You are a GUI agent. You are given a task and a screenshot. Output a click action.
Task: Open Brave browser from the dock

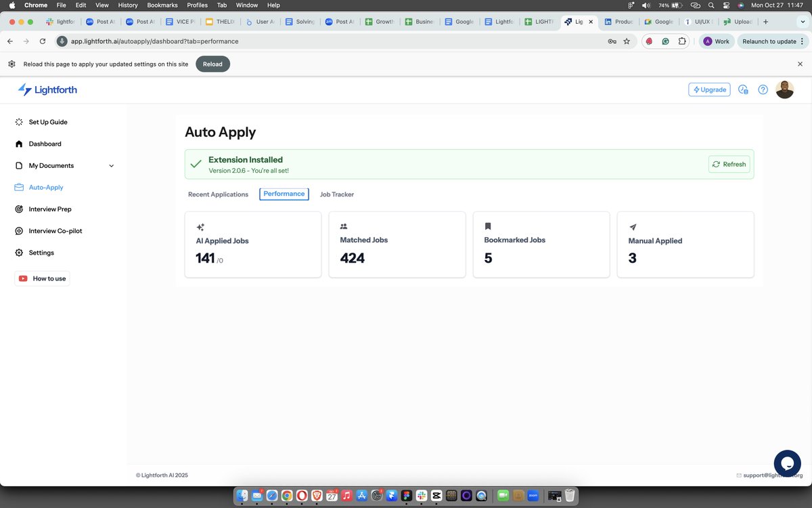click(317, 496)
